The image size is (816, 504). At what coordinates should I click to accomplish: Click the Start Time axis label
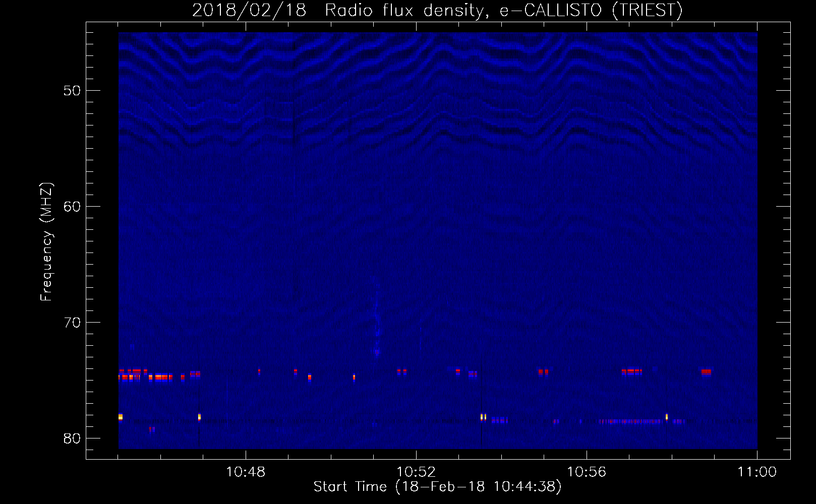[x=437, y=487]
